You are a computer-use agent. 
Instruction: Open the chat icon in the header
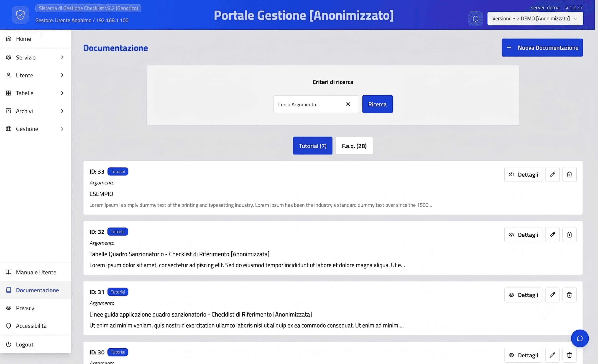point(475,19)
